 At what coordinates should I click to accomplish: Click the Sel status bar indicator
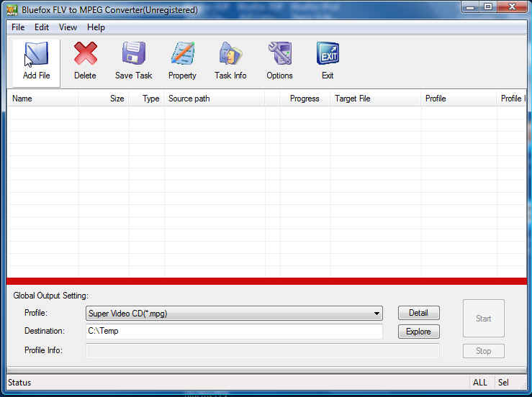click(503, 383)
